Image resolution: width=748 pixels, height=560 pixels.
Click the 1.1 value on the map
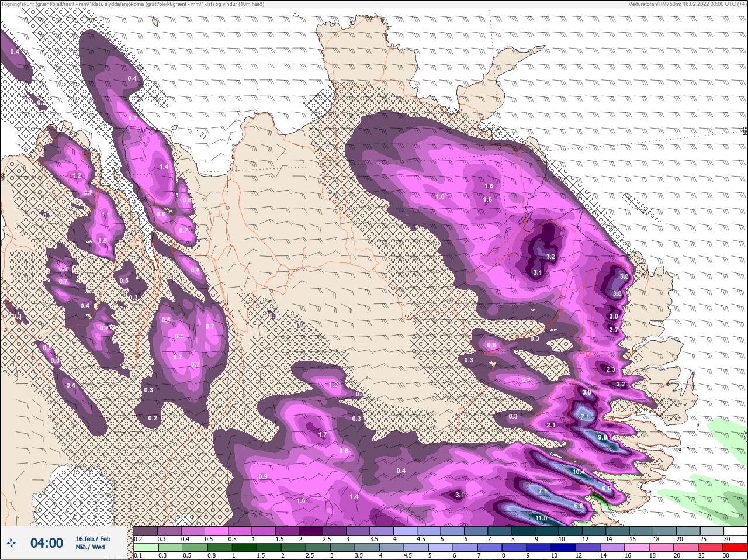pos(106,215)
